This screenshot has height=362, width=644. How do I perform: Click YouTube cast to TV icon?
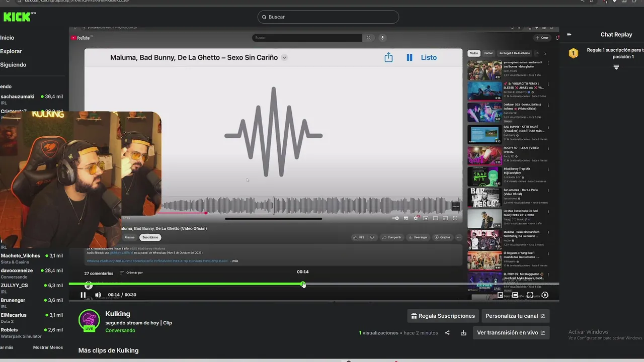[x=445, y=218]
